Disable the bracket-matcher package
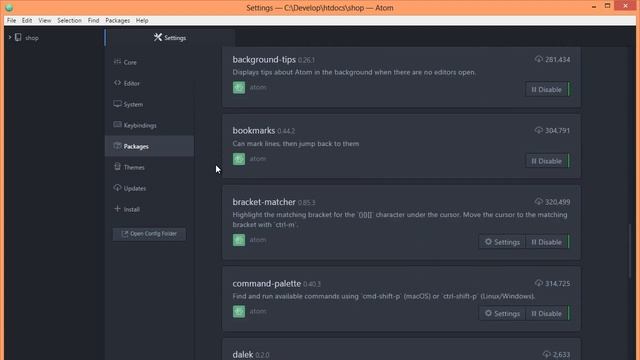Viewport: 640px width, 360px height. pos(547,242)
